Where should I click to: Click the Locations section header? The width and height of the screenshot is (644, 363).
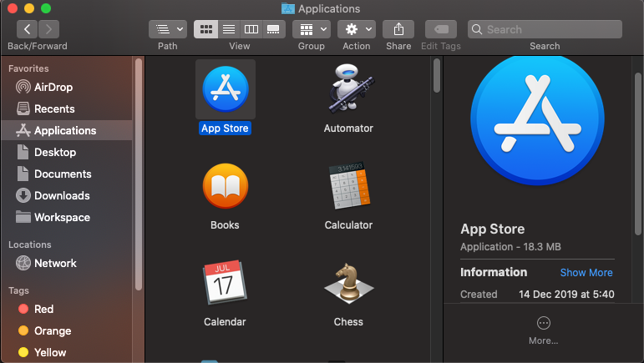tap(29, 245)
